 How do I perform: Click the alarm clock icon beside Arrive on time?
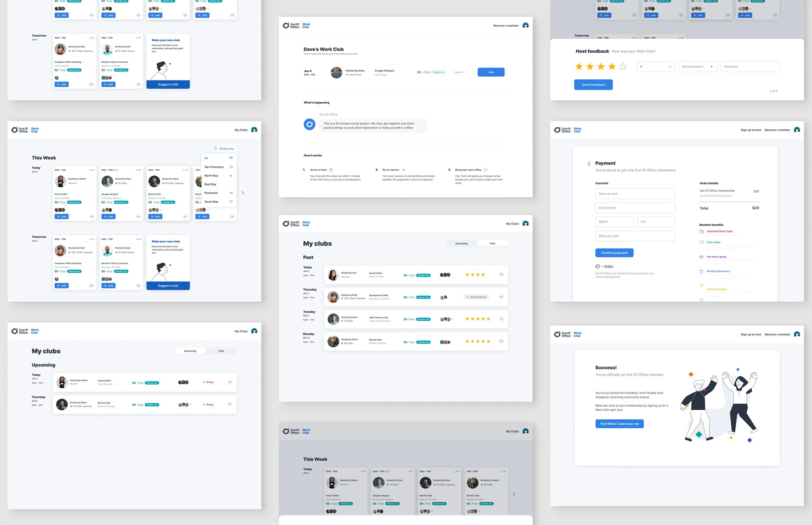[x=331, y=170]
